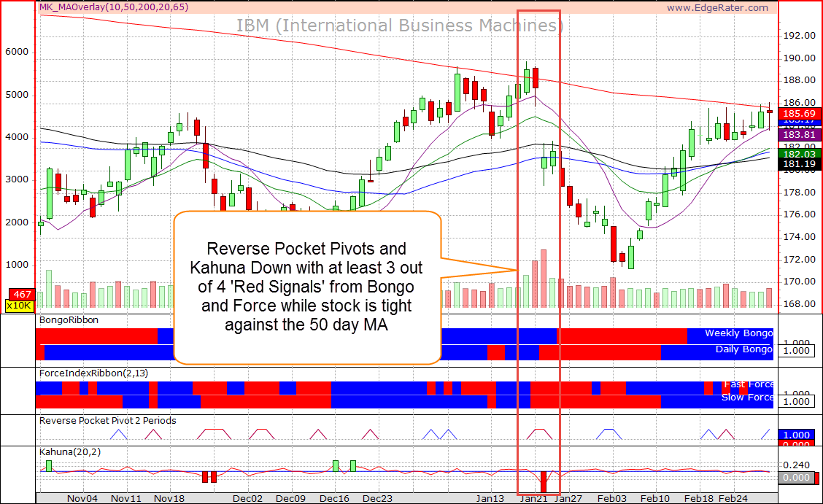Screen dimensions: 823x504
Task: Click the 176.00 price axis label
Action: click(x=800, y=214)
